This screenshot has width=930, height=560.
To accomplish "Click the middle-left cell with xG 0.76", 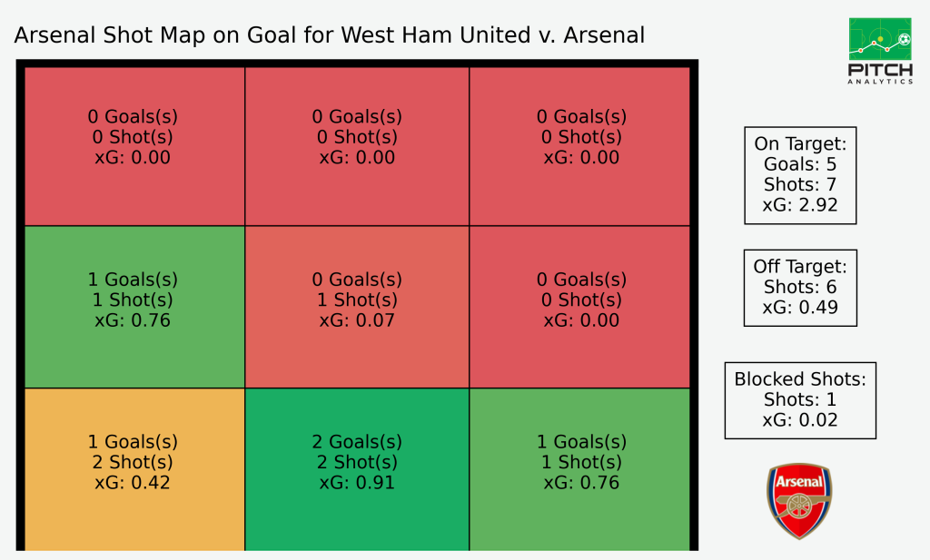I will (134, 307).
